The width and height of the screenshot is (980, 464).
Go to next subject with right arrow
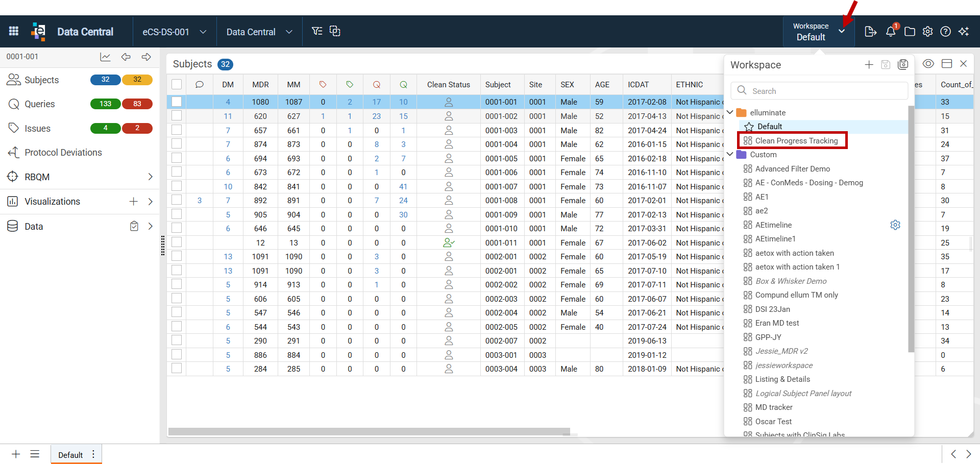coord(146,57)
